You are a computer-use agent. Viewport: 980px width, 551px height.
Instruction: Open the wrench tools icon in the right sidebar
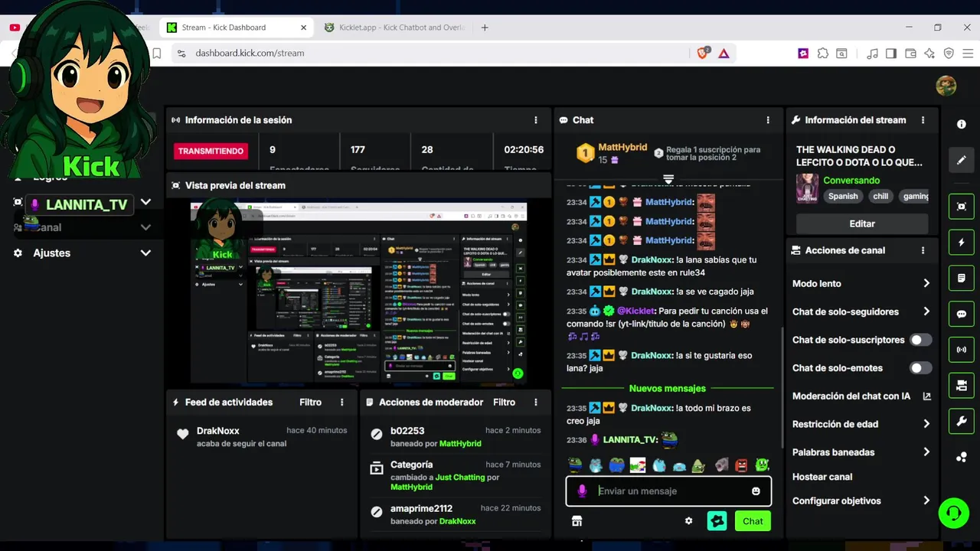point(962,421)
